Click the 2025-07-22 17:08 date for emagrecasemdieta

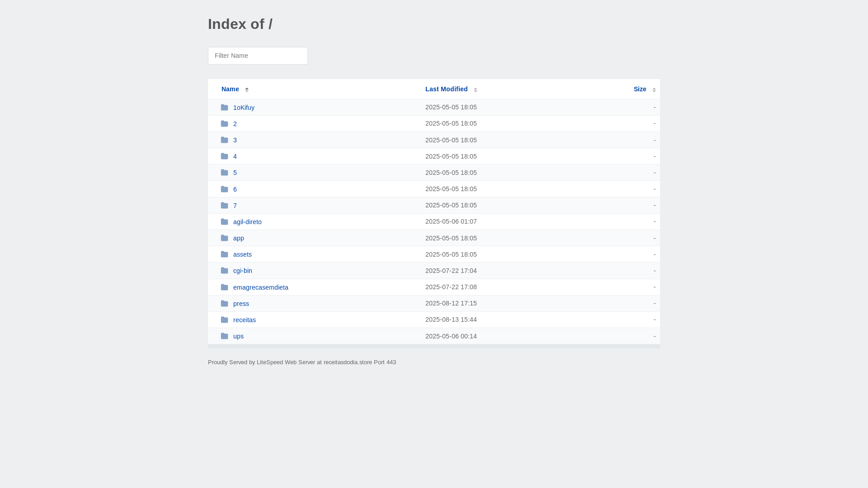[x=451, y=287]
